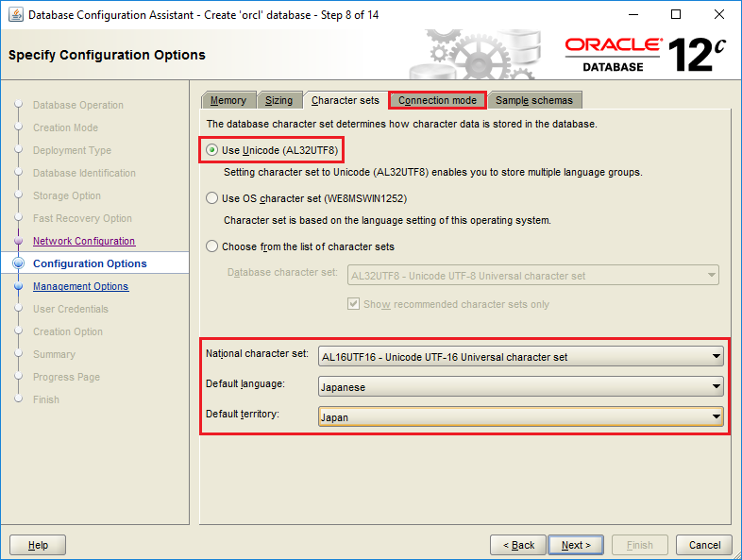Click the Oracle Database 12c logo
Viewport: 742px width, 560px height.
(646, 55)
